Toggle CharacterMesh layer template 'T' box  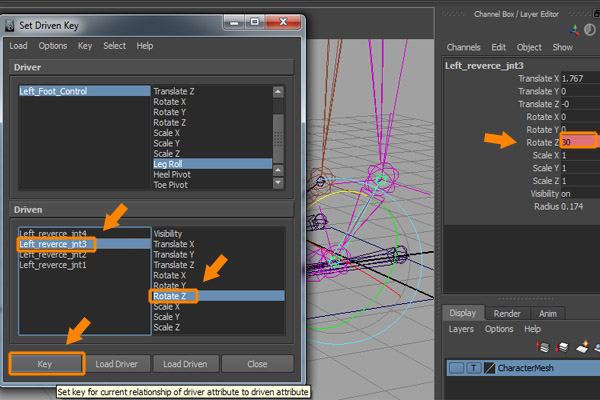[x=473, y=368]
